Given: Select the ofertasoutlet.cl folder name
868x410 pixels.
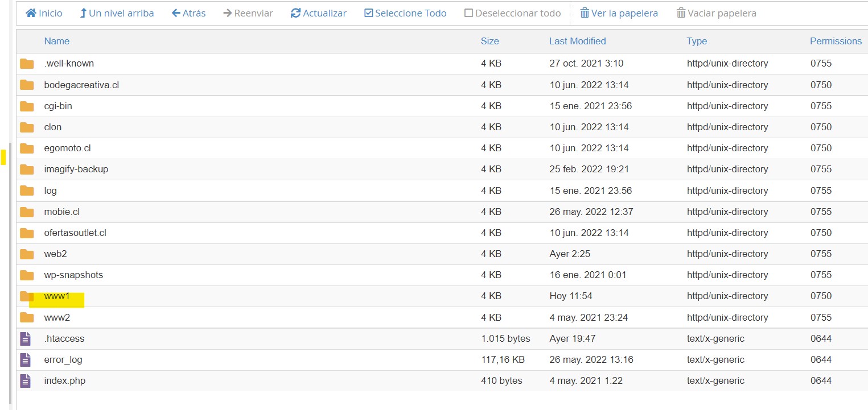Looking at the screenshot, I should click(75, 233).
